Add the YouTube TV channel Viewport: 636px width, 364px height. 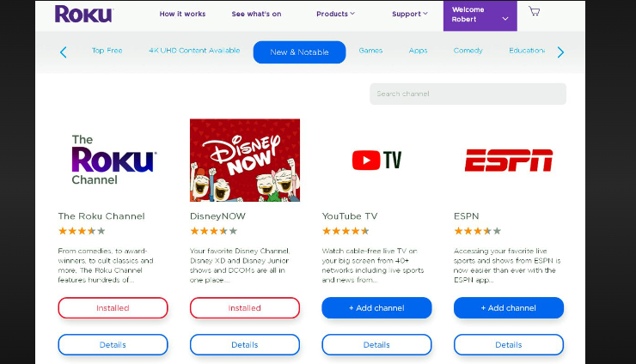click(376, 308)
